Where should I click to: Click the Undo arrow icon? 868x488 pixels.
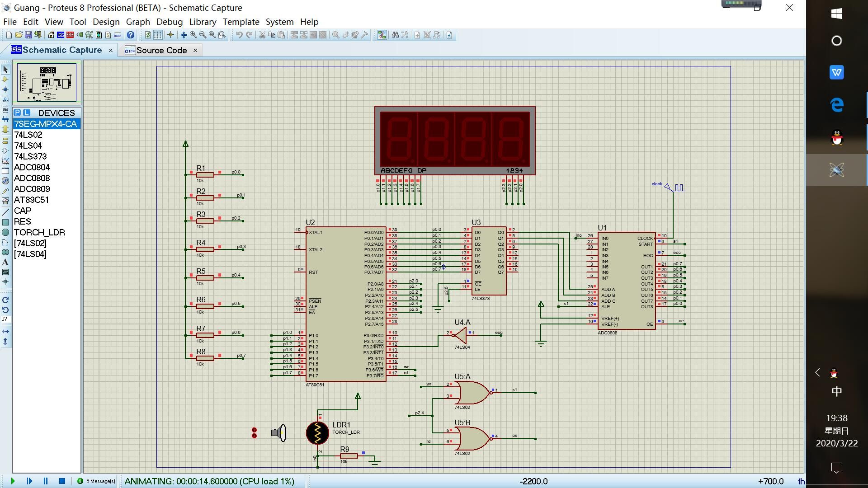point(239,35)
